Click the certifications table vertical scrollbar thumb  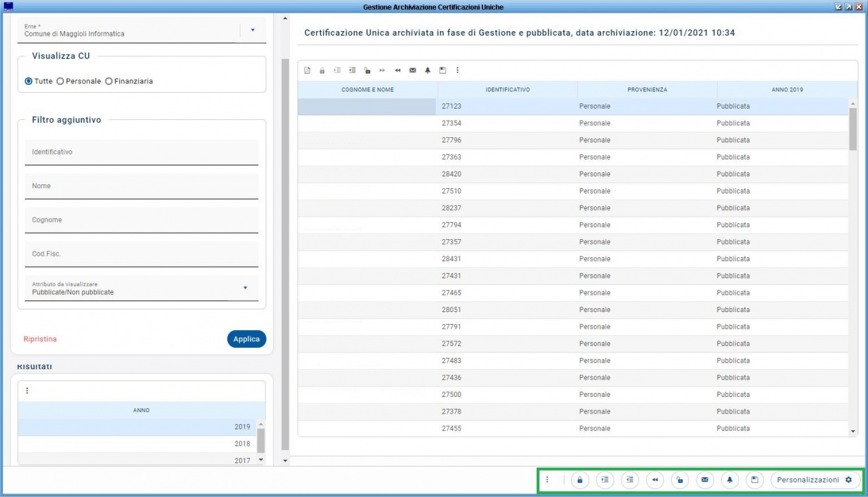tap(853, 129)
